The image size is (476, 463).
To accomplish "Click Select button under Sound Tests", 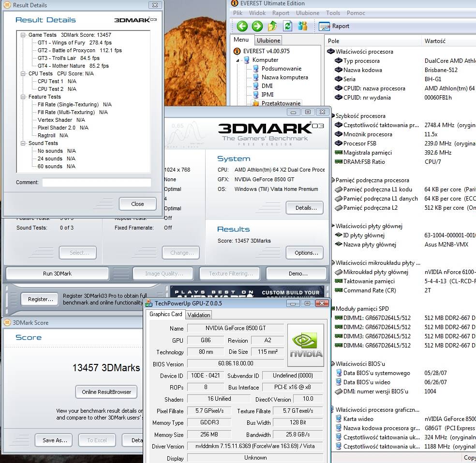I will 78,253.
